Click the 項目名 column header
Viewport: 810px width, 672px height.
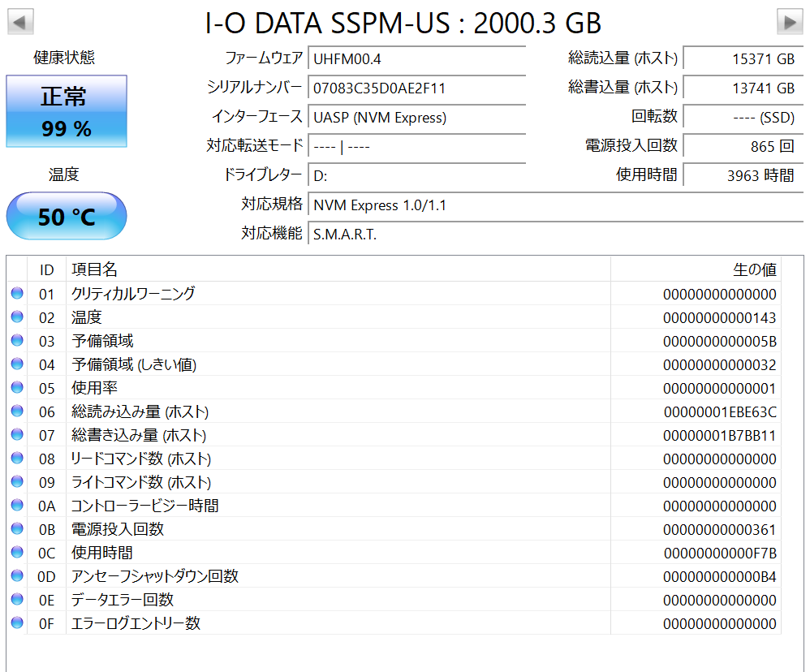(x=94, y=269)
